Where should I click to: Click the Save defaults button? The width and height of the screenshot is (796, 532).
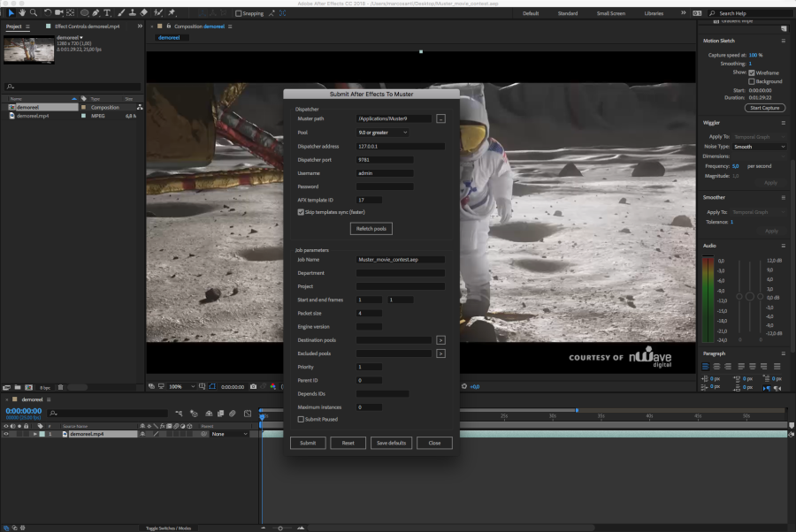[x=391, y=443]
